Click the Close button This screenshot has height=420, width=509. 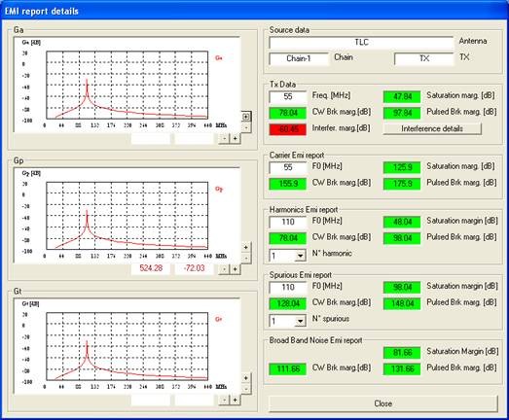383,403
